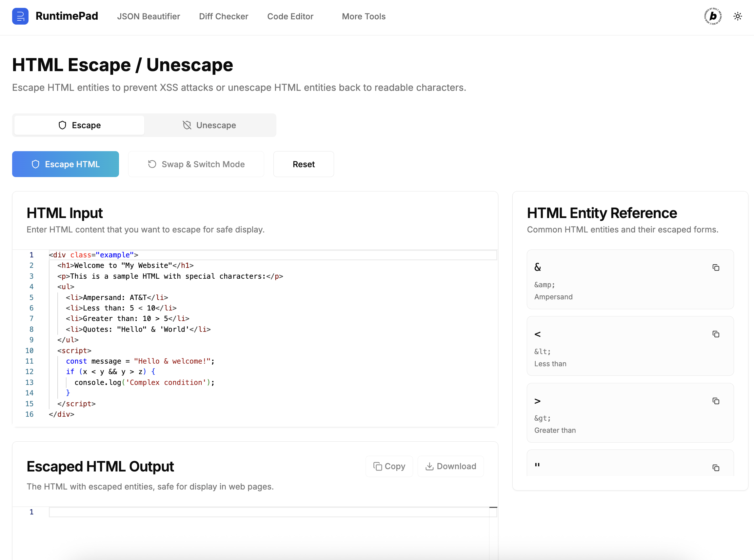Open the Code Editor dropdown
This screenshot has height=560, width=754.
coord(290,16)
